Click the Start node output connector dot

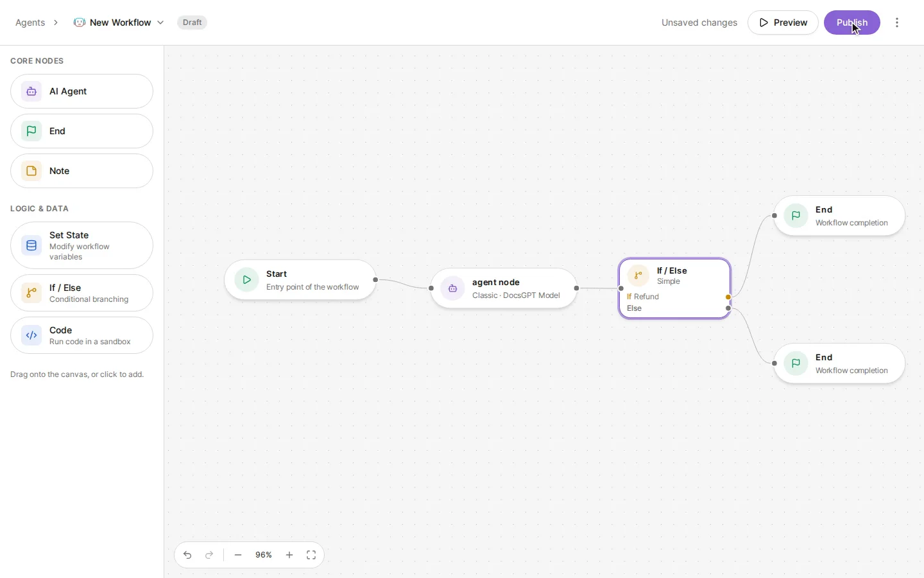(x=376, y=280)
